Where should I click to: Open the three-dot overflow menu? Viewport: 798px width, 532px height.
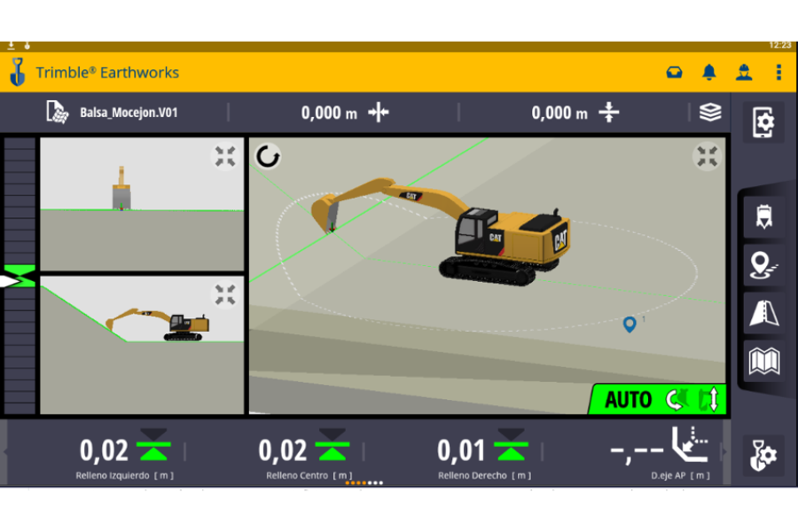click(778, 73)
